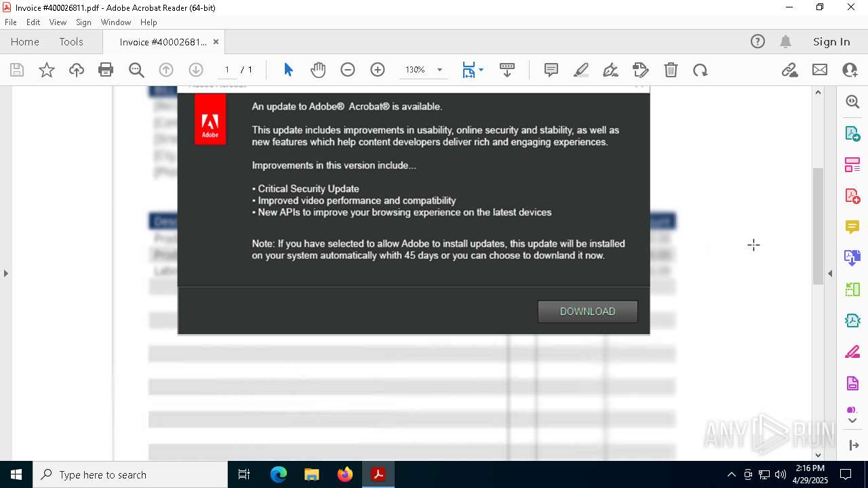Show more tools chevron in right pane

click(852, 421)
